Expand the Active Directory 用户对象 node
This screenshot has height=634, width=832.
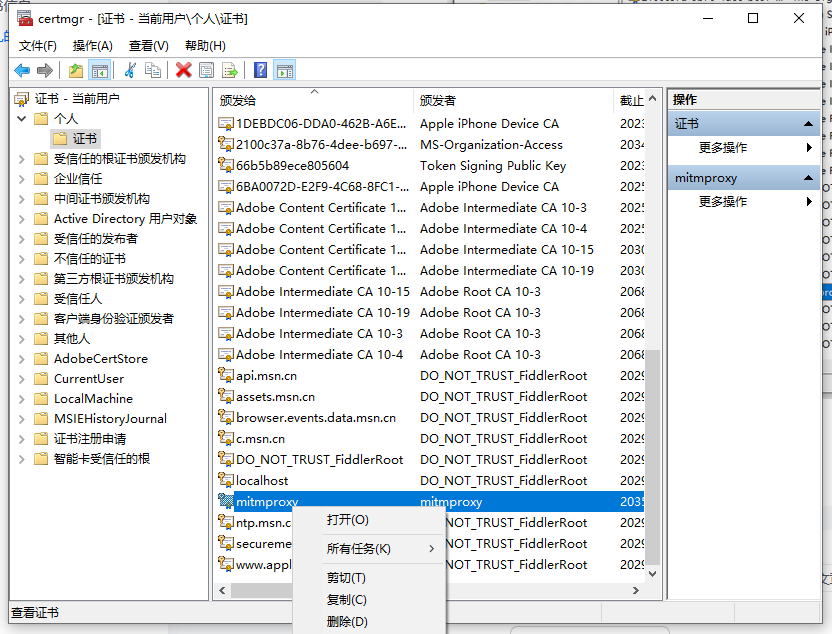[x=22, y=219]
